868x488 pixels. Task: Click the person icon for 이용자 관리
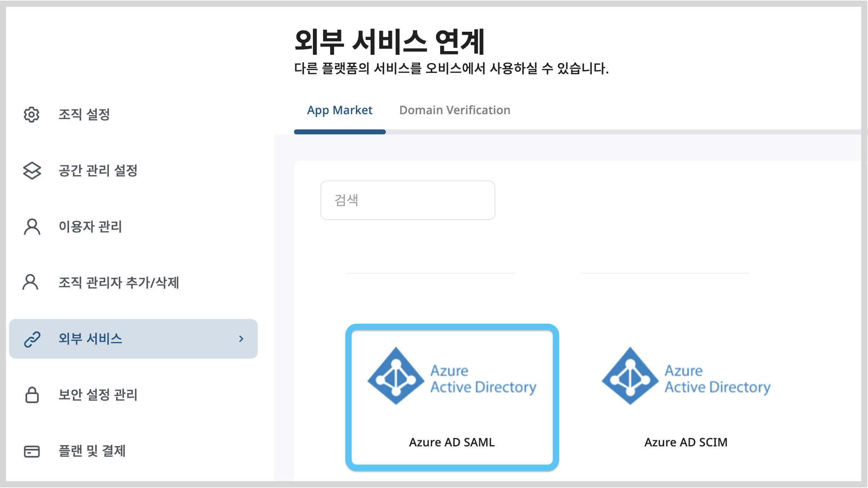[32, 227]
